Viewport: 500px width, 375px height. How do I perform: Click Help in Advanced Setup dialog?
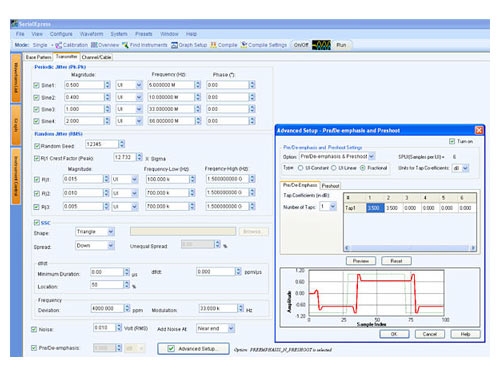[465, 334]
